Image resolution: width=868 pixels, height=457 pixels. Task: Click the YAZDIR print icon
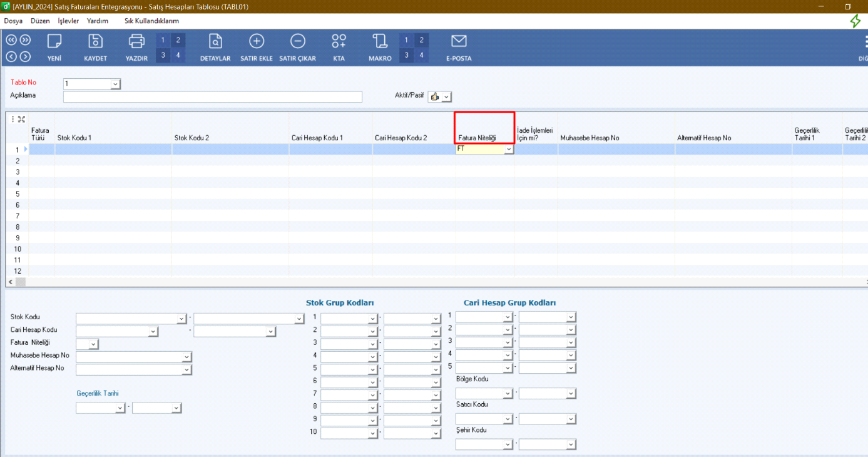tap(136, 42)
